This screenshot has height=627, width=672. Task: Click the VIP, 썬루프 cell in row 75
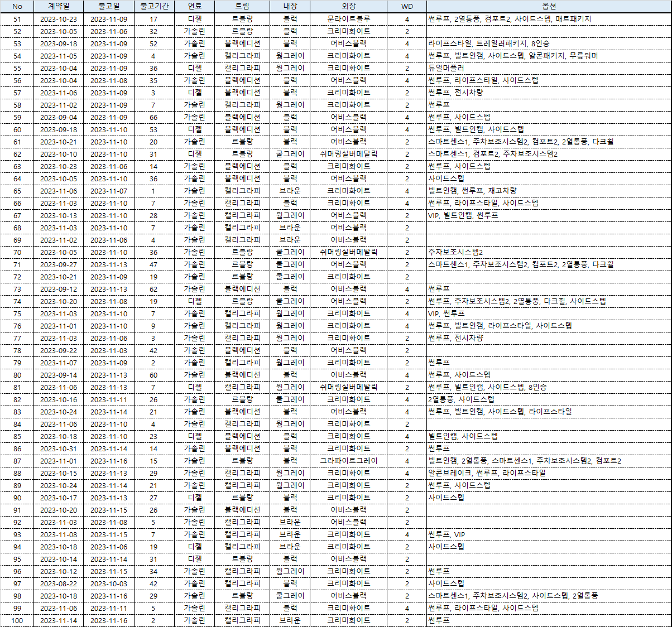tap(549, 313)
